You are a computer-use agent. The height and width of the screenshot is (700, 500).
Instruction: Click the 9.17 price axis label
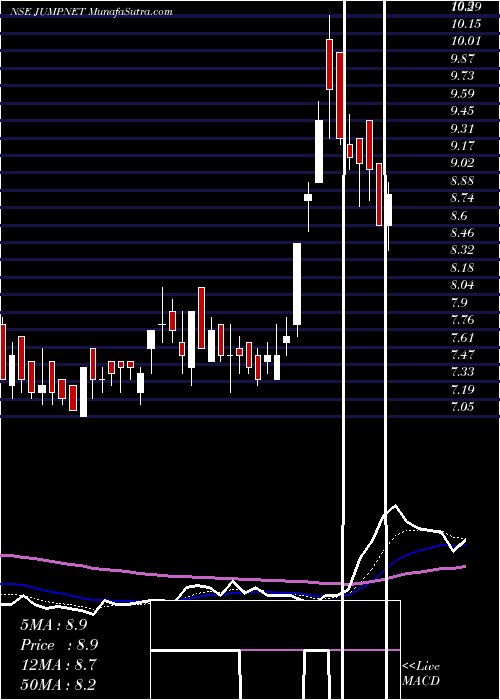coord(462,146)
